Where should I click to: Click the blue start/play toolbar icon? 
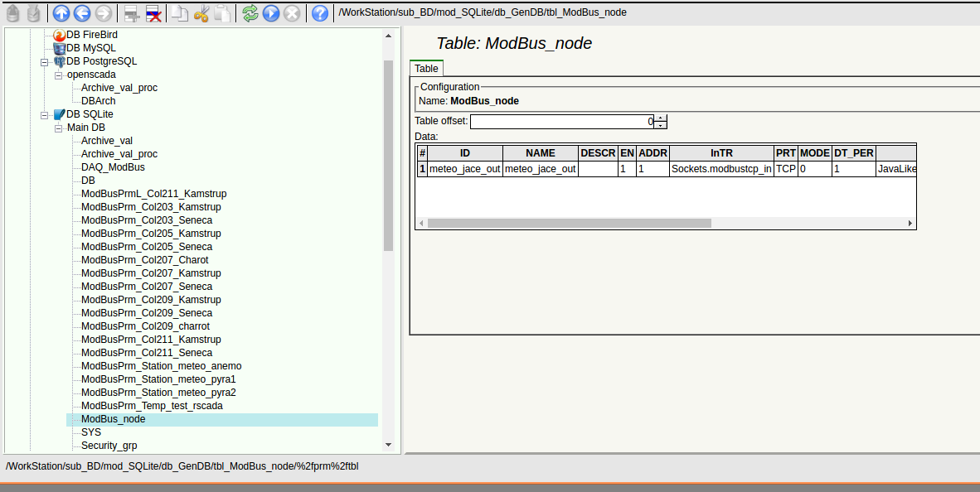click(270, 12)
